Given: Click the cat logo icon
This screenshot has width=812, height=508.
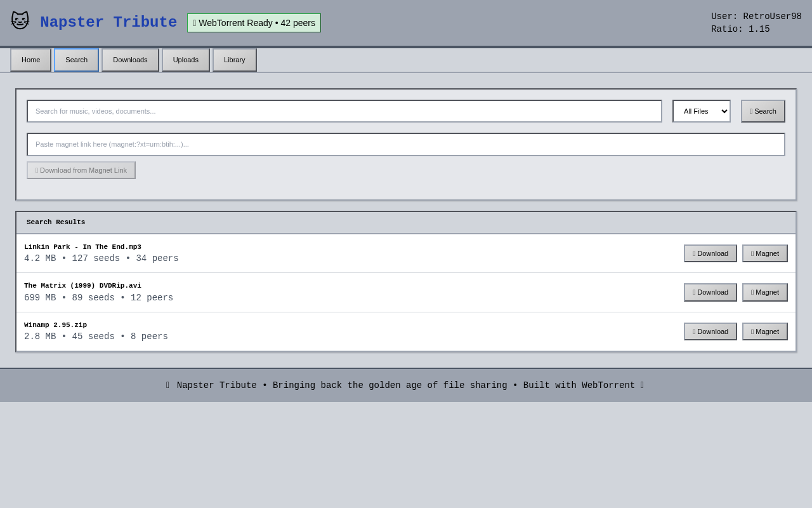Looking at the screenshot, I should click(x=20, y=20).
